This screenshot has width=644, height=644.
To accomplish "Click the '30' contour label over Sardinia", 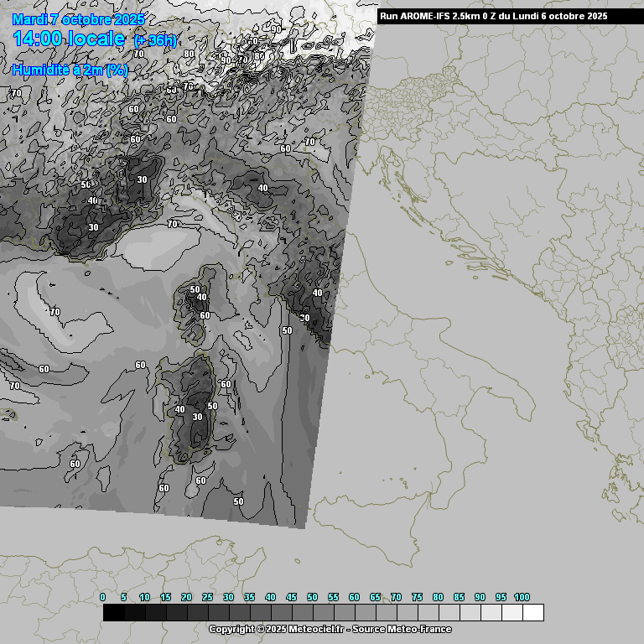I will pyautogui.click(x=197, y=417).
